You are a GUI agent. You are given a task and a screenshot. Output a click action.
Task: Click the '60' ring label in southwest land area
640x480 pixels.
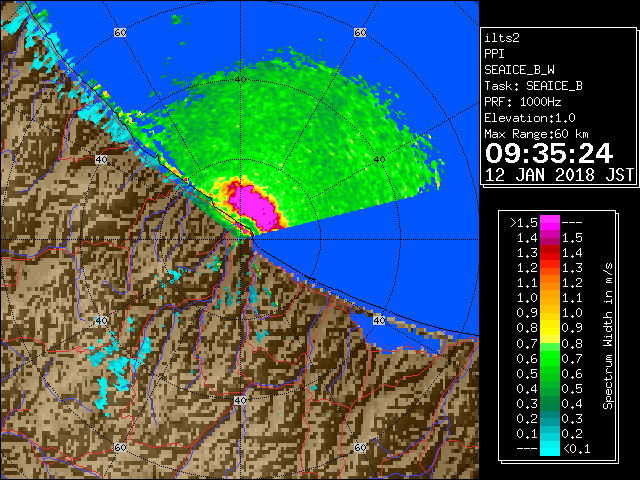pyautogui.click(x=120, y=447)
